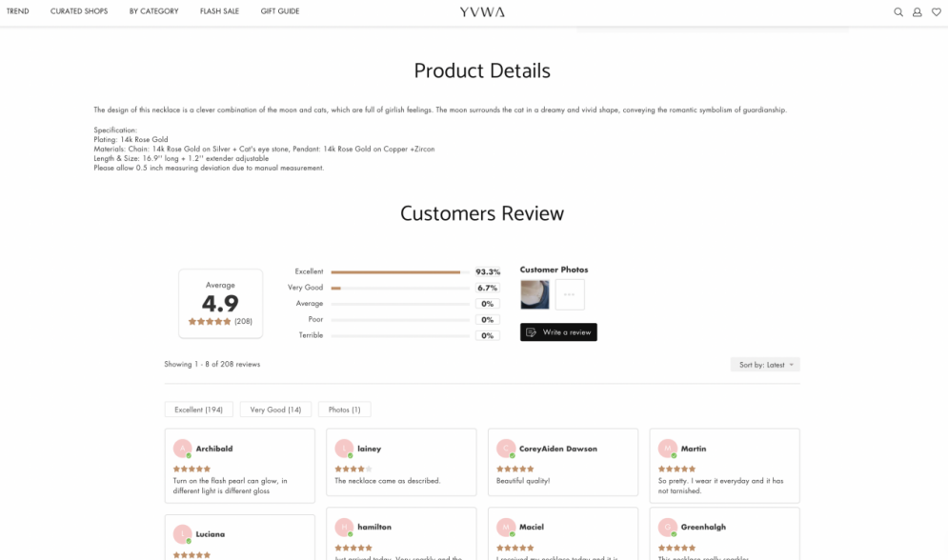Open the wishlist heart icon
The height and width of the screenshot is (560, 948).
(936, 12)
